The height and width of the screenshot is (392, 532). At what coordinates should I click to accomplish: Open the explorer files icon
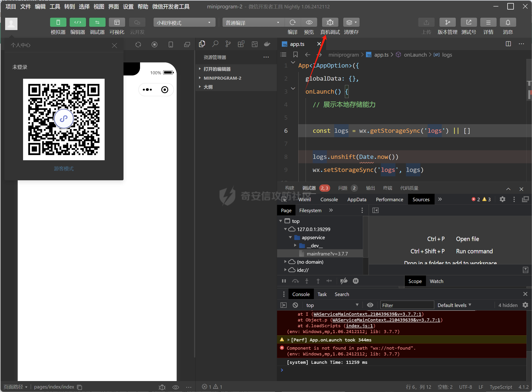[x=202, y=44]
